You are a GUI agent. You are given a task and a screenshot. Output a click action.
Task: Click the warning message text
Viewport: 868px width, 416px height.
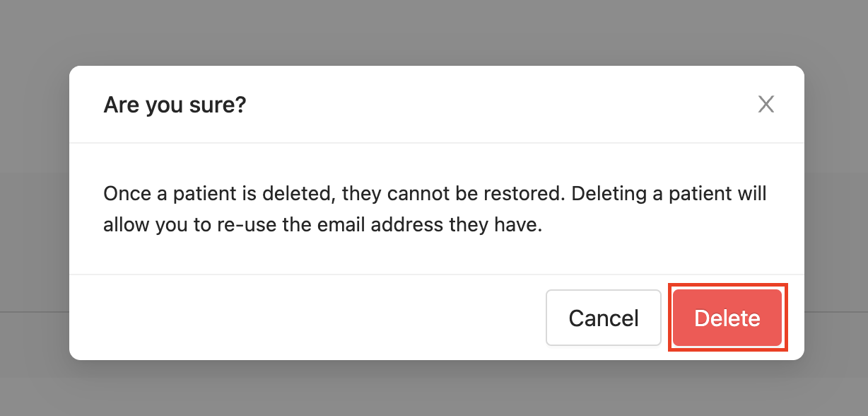coord(435,209)
